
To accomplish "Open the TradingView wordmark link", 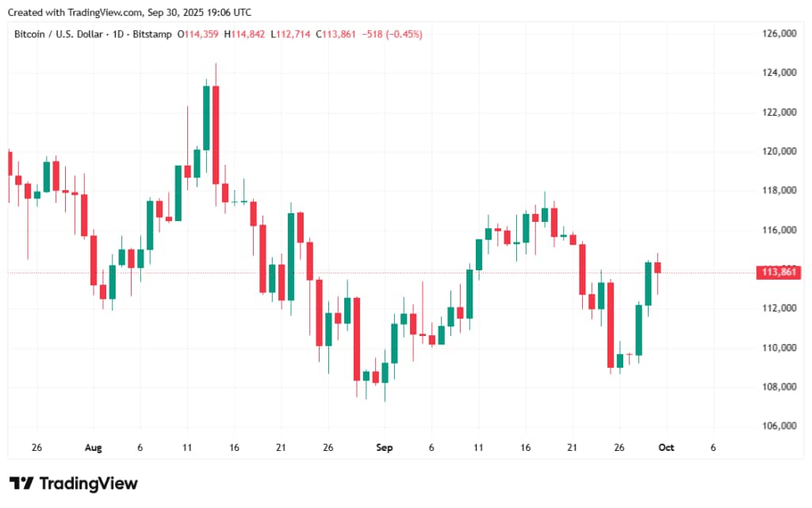I will (88, 483).
